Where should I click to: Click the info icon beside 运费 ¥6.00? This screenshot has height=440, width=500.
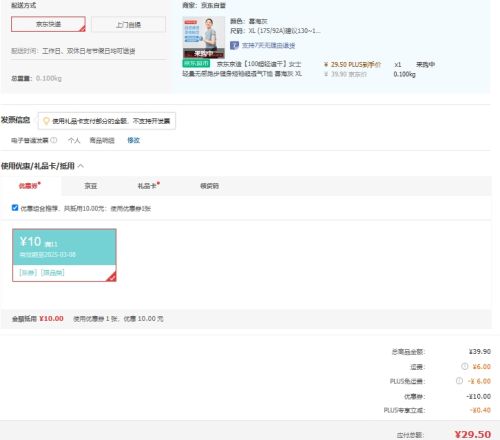pos(464,366)
